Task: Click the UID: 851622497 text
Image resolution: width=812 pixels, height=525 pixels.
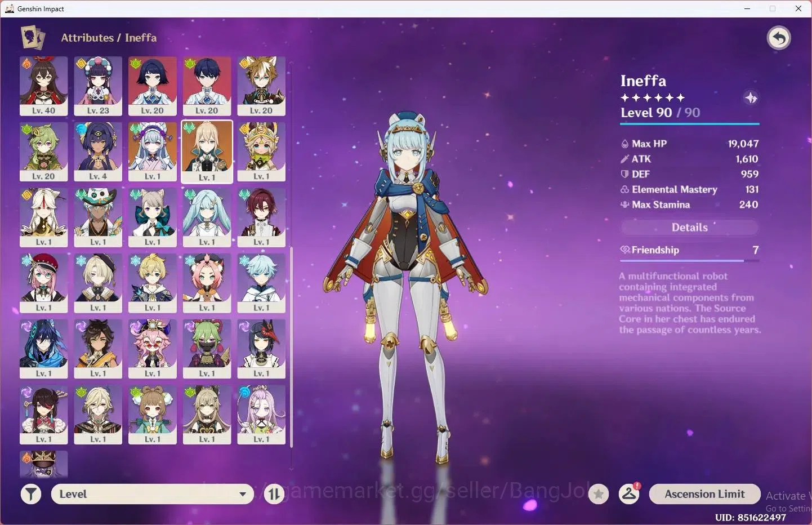Action: click(x=750, y=517)
